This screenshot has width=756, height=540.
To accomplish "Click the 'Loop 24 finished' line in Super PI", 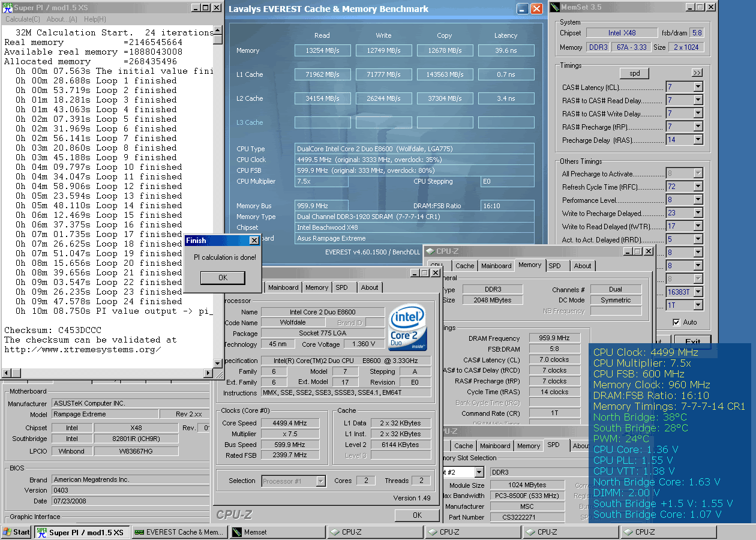I will pyautogui.click(x=99, y=302).
